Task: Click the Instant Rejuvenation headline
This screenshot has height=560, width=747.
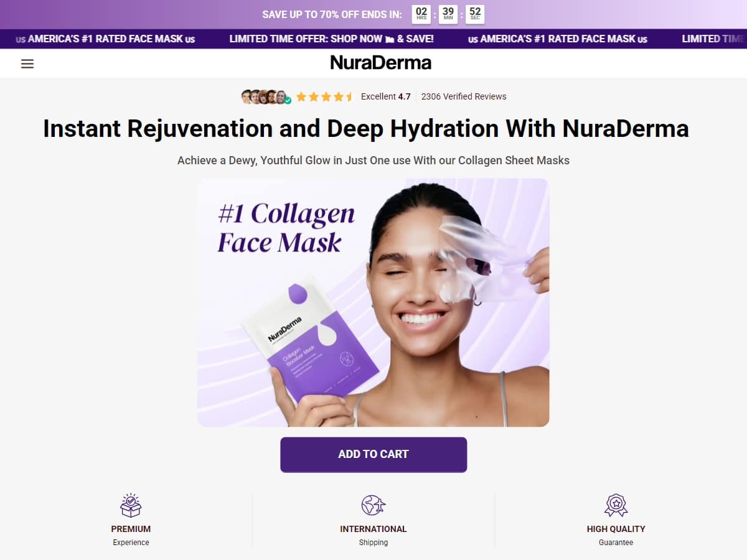Action: 366,128
